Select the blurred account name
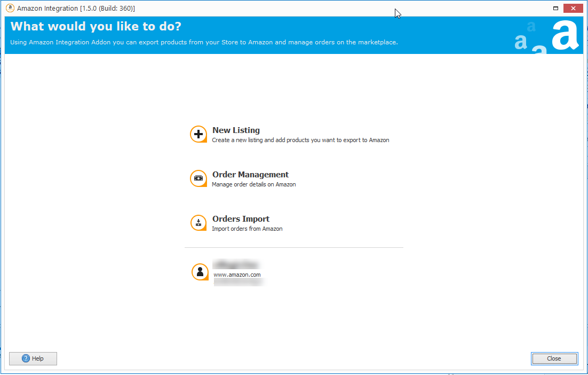 [235, 265]
